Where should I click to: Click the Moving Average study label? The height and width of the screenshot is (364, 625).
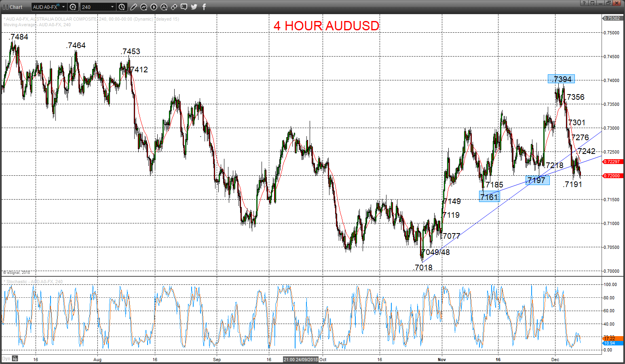[37, 25]
